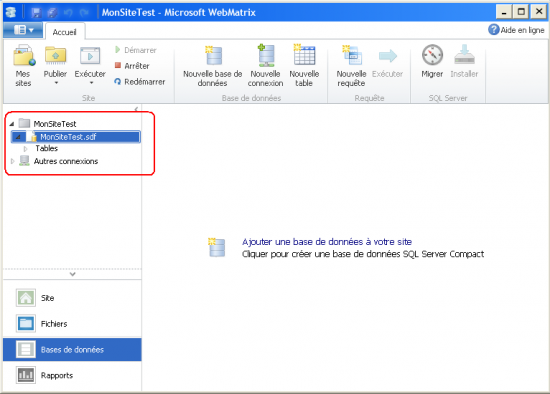Click the Bases de données workspace icon
This screenshot has height=394, width=550.
(x=26, y=349)
